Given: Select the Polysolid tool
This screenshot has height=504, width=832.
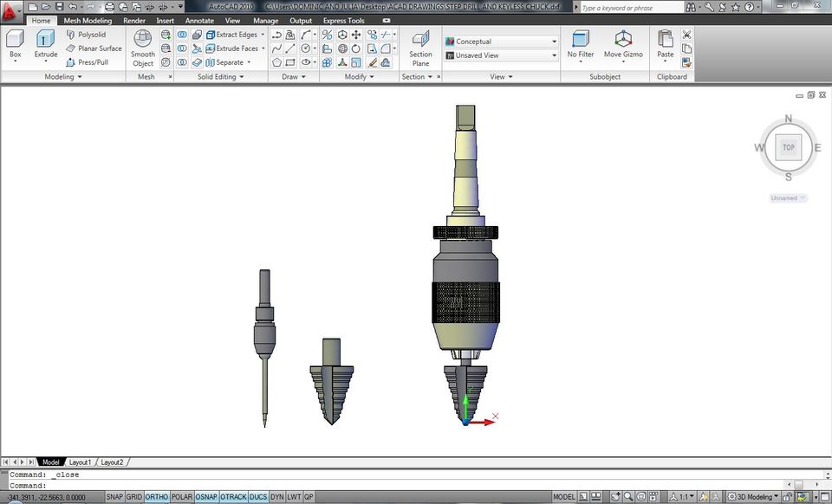Looking at the screenshot, I should pos(90,35).
